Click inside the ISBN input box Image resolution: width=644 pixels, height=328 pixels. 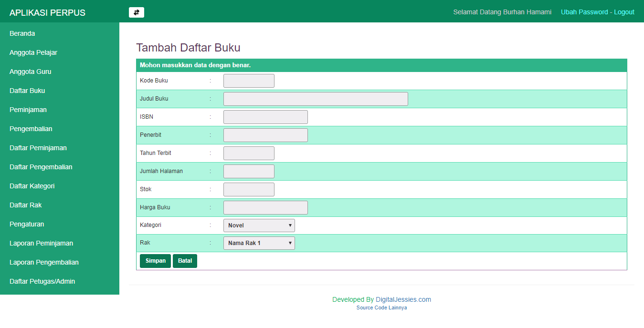click(x=265, y=117)
